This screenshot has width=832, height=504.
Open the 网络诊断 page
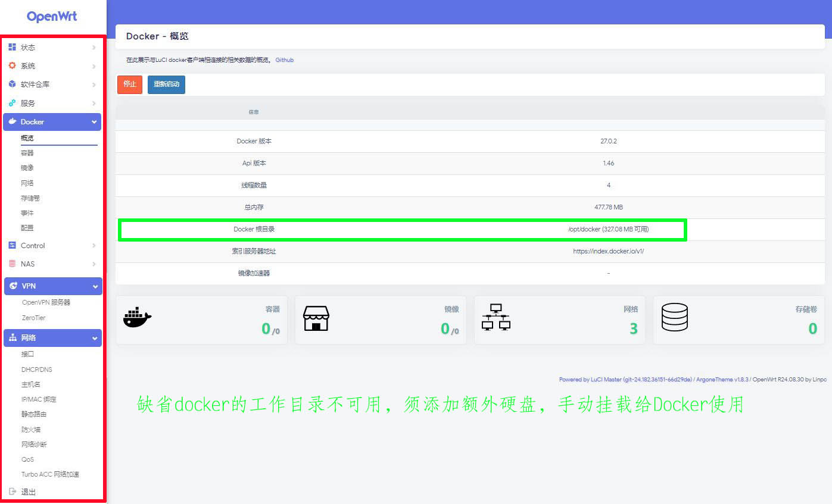pyautogui.click(x=34, y=444)
